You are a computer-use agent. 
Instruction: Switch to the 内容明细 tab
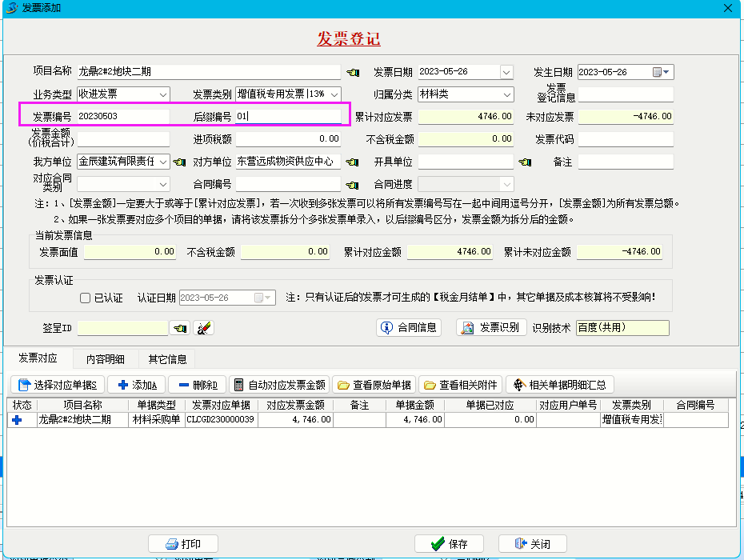tap(106, 359)
